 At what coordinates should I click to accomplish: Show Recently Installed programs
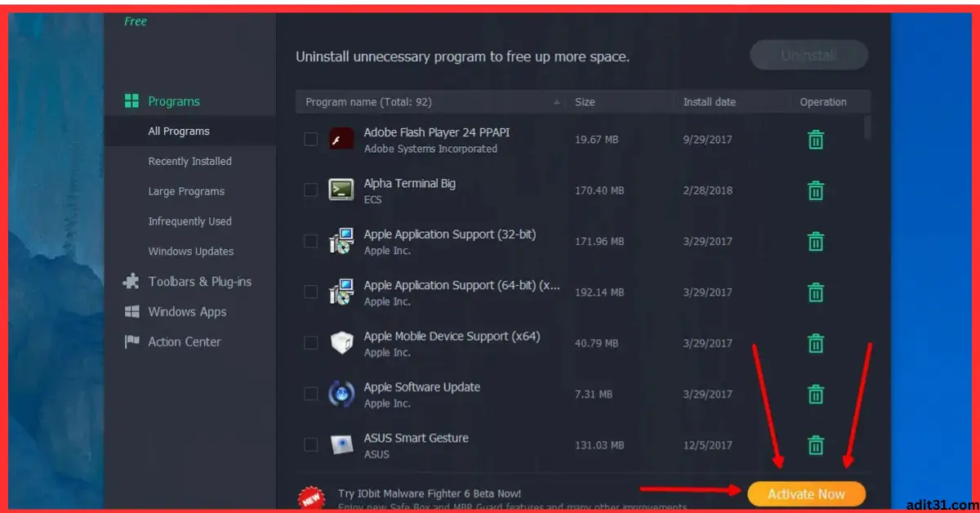click(189, 162)
